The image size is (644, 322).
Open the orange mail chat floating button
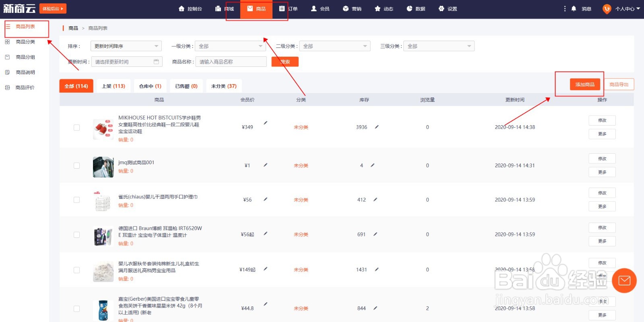[624, 280]
